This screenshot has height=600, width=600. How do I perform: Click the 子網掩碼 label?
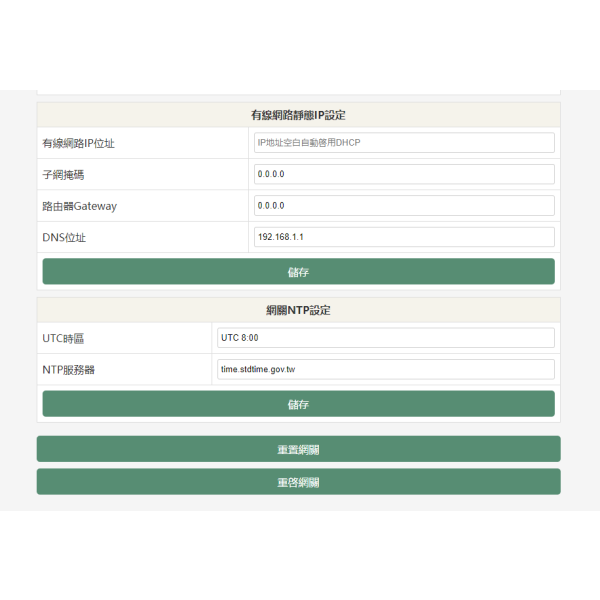pos(63,175)
